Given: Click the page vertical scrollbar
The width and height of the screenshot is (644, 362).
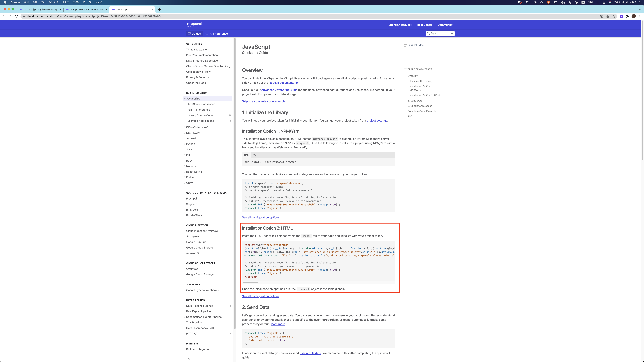Looking at the screenshot, I should (642, 90).
